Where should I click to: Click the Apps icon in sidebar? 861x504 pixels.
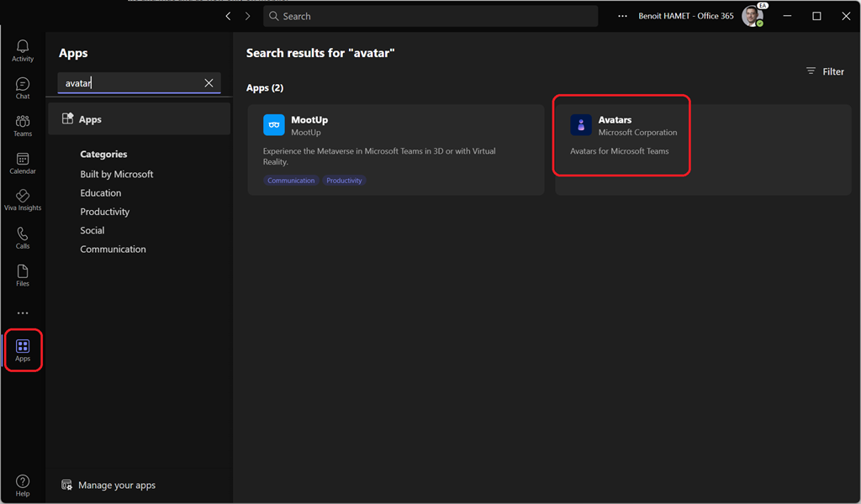click(x=23, y=350)
